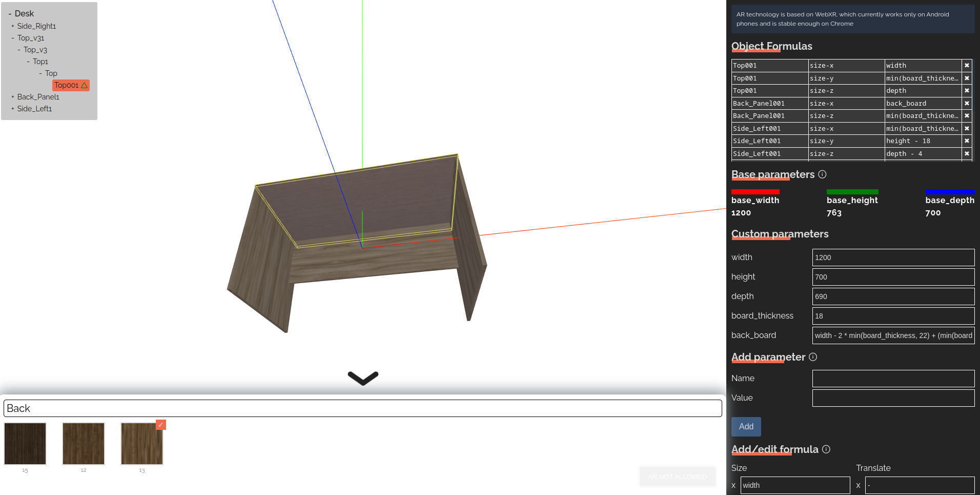Pick wood texture swatch 12
This screenshot has width=980, height=495.
pyautogui.click(x=84, y=444)
